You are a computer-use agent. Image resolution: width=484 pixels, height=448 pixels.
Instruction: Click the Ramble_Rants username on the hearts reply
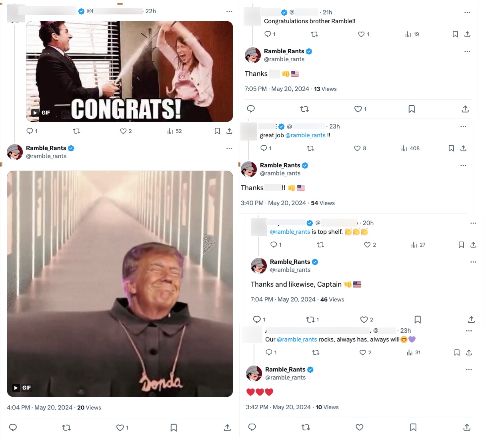[x=286, y=369]
